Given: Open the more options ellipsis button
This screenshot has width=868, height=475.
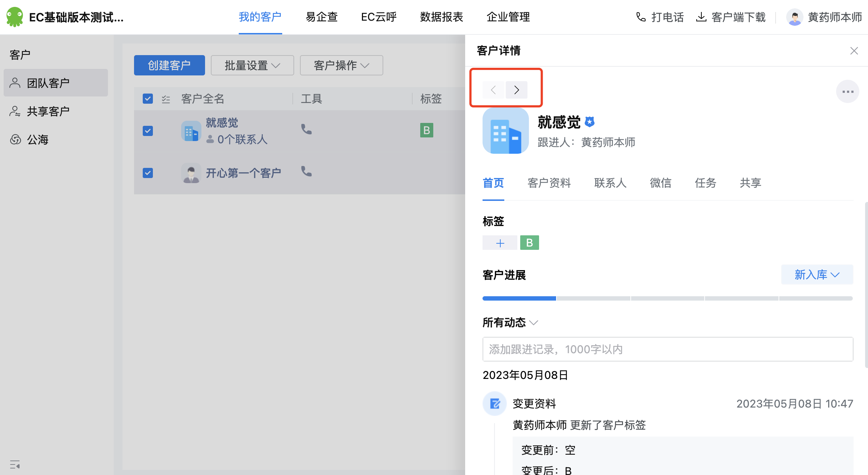Looking at the screenshot, I should pyautogui.click(x=848, y=91).
